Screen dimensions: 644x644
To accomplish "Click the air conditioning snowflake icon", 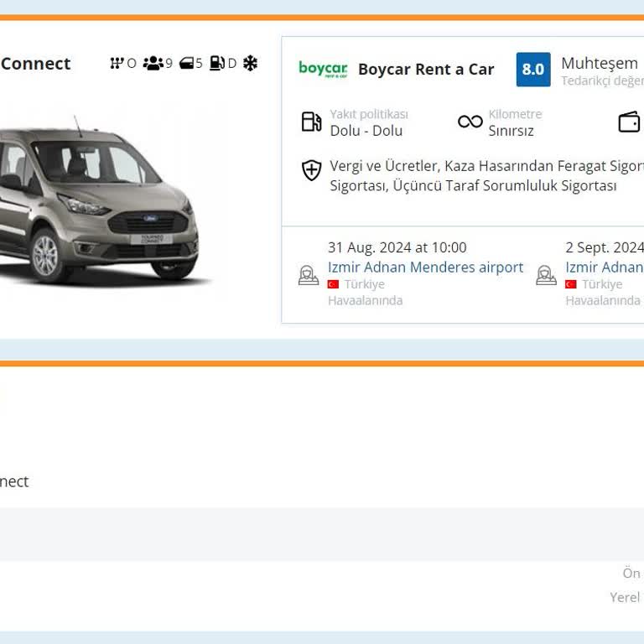I will (x=250, y=63).
